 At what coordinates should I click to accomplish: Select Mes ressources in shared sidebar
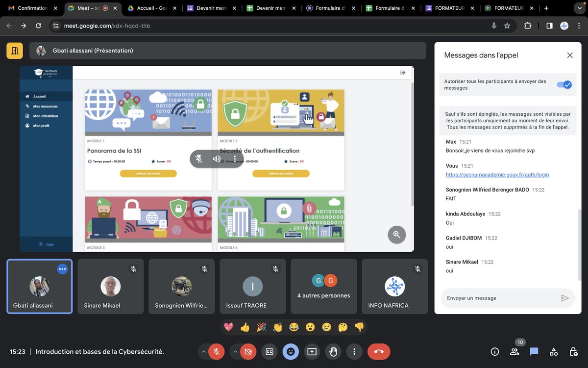46,106
